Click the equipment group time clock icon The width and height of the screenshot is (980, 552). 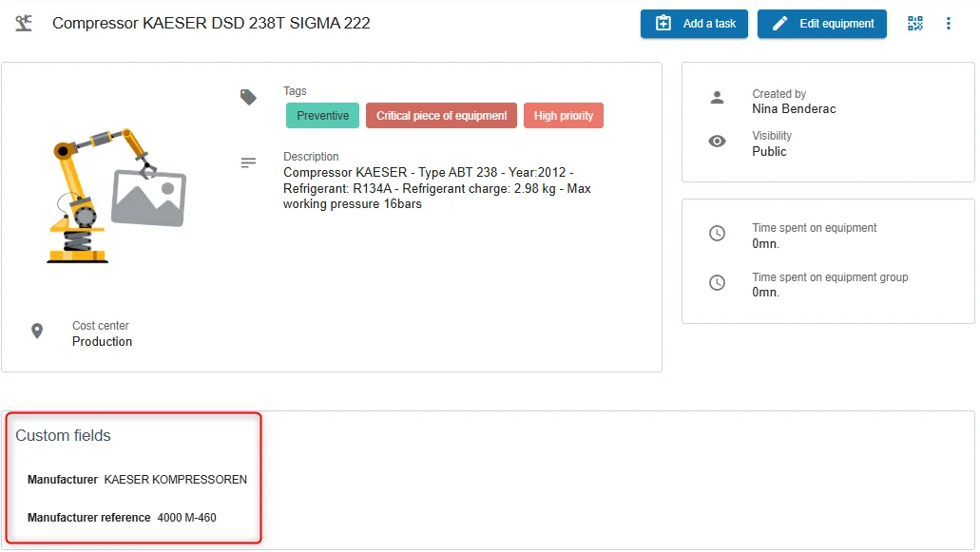pyautogui.click(x=717, y=282)
